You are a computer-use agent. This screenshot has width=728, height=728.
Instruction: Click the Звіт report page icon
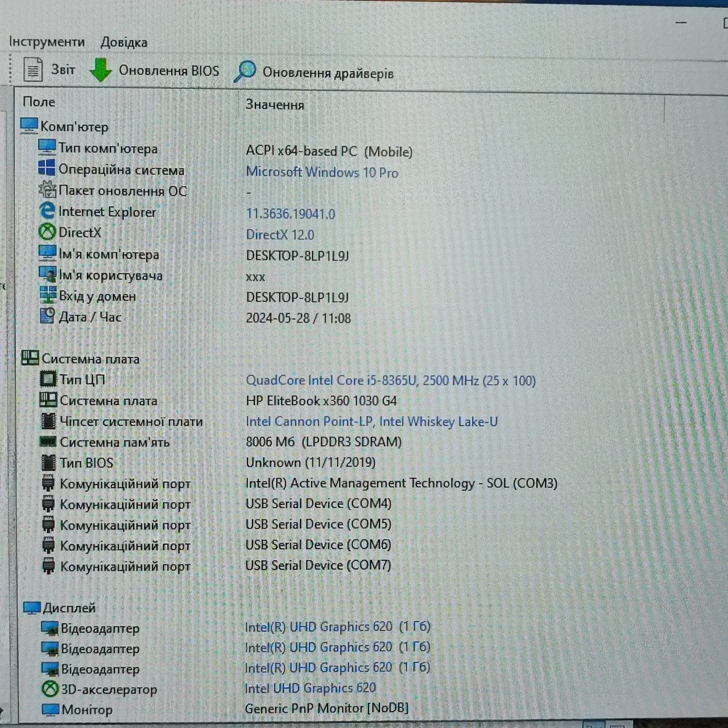[x=34, y=69]
